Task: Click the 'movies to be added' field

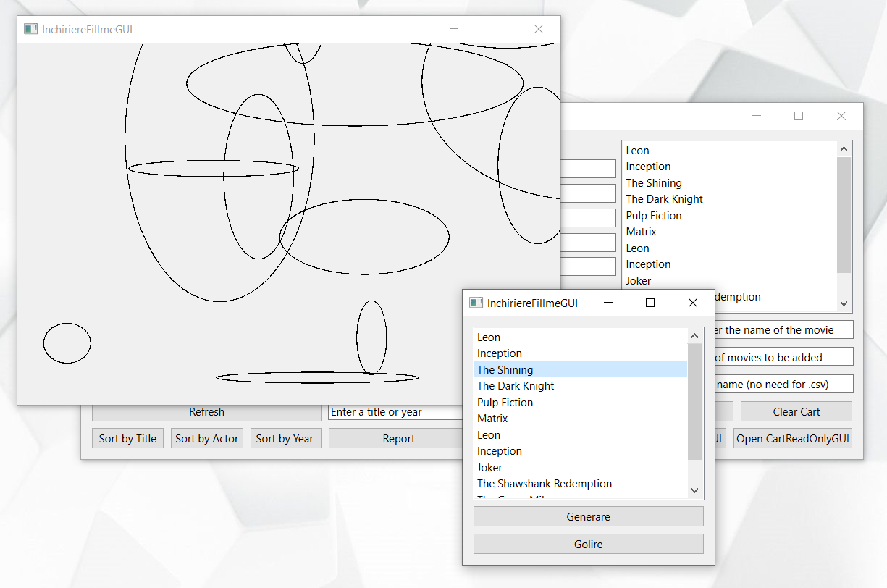Action: point(783,357)
